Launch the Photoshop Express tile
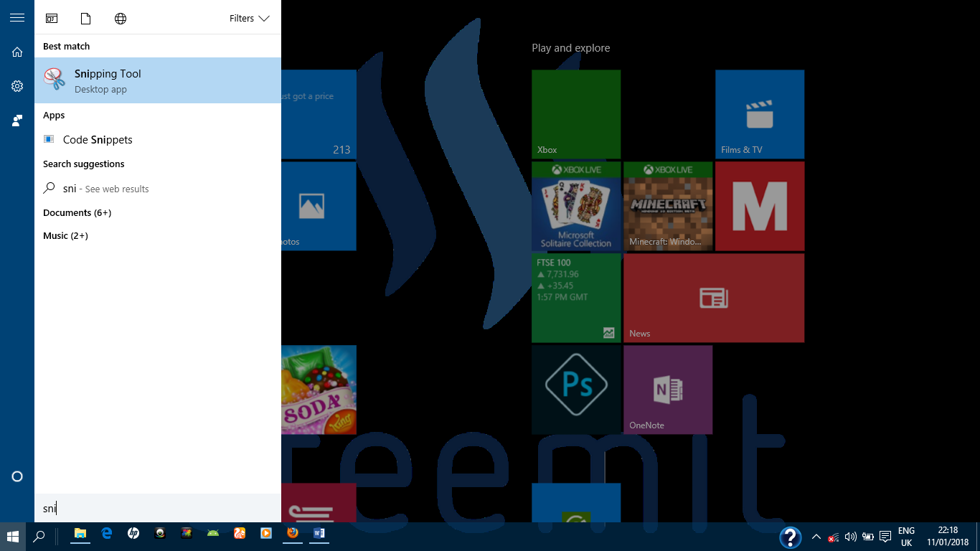The height and width of the screenshot is (551, 980). tap(576, 390)
